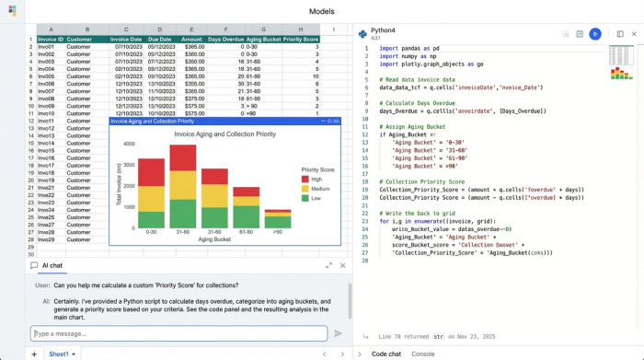Place cursor on code line 1 import pandas
644x360 pixels.
point(409,49)
